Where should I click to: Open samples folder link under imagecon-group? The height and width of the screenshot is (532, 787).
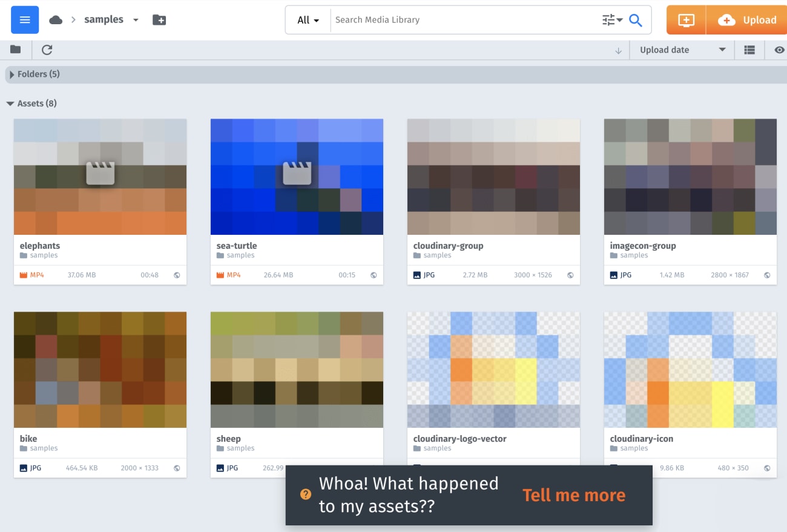[x=634, y=255]
